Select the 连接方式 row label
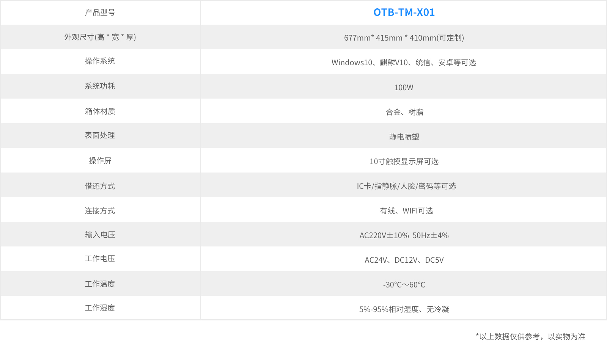The width and height of the screenshot is (607, 364). [100, 211]
